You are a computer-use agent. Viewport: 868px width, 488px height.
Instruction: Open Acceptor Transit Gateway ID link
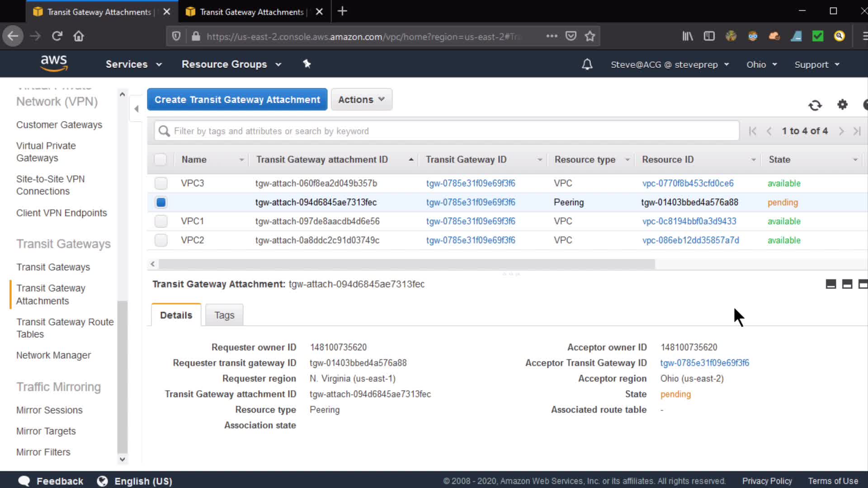pyautogui.click(x=704, y=363)
